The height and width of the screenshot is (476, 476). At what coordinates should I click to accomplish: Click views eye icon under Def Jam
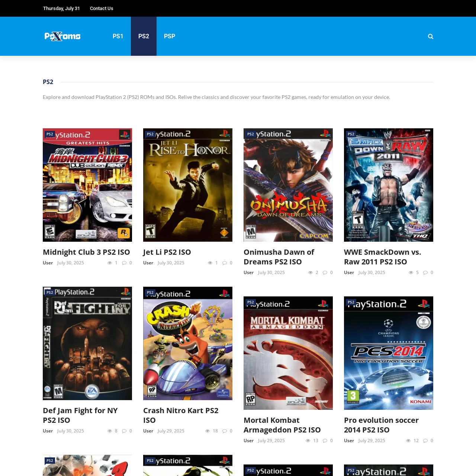110,431
